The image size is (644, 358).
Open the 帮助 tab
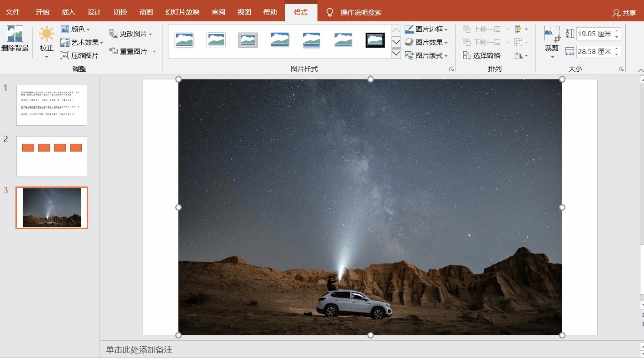coord(270,12)
